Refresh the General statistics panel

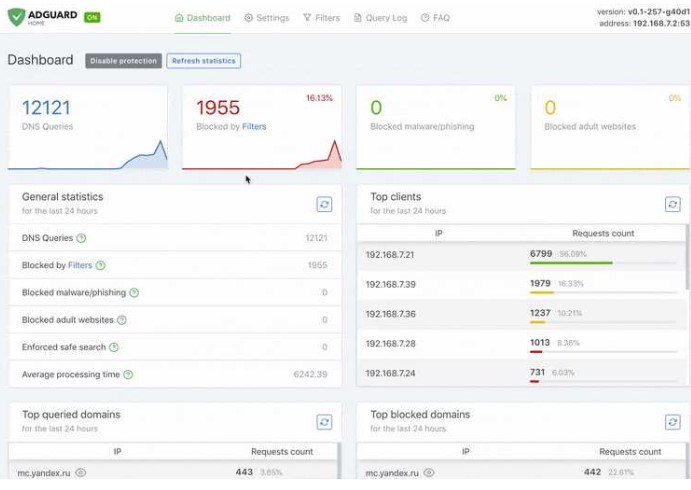324,204
